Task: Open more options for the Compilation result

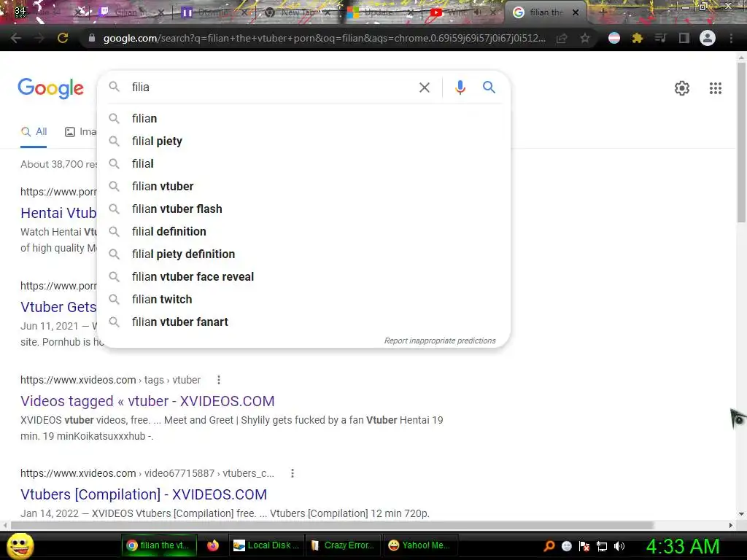Action: coord(293,473)
